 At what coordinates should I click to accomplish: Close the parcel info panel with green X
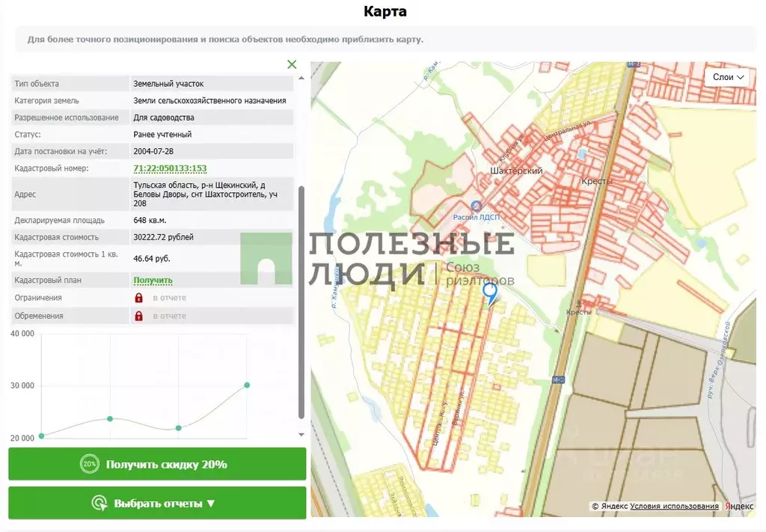(292, 64)
